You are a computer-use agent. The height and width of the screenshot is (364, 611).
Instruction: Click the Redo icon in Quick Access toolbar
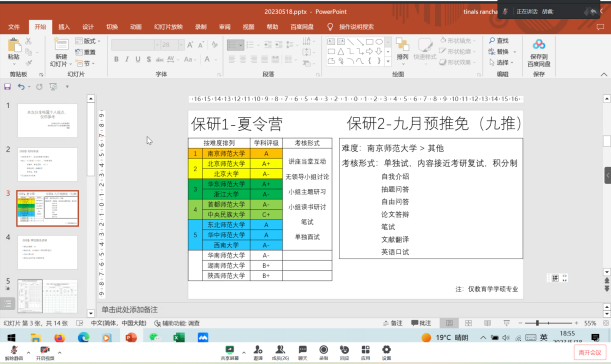pyautogui.click(x=39, y=87)
